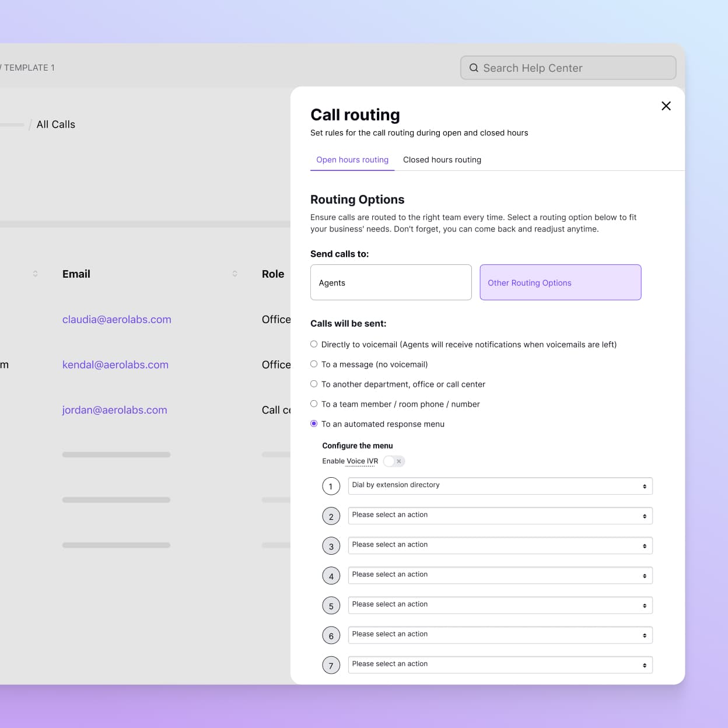Open the Dial by extension directory dropdown

coord(499,485)
